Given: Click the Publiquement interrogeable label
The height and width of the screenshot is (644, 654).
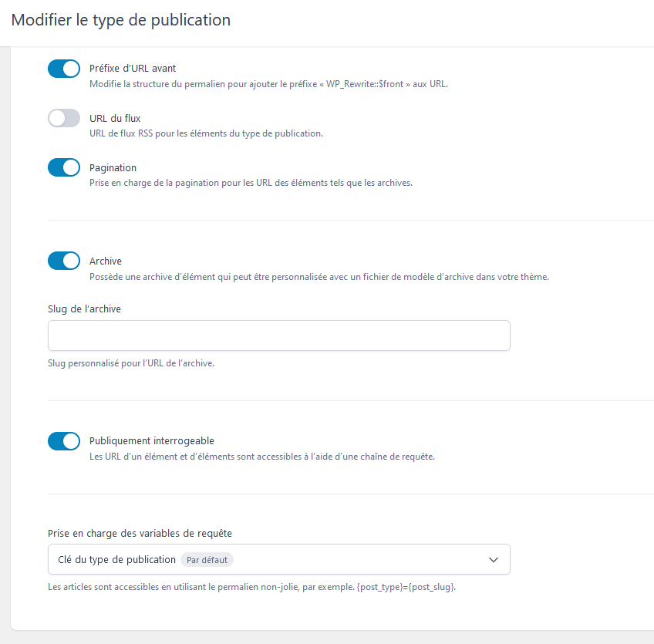Looking at the screenshot, I should pos(152,441).
